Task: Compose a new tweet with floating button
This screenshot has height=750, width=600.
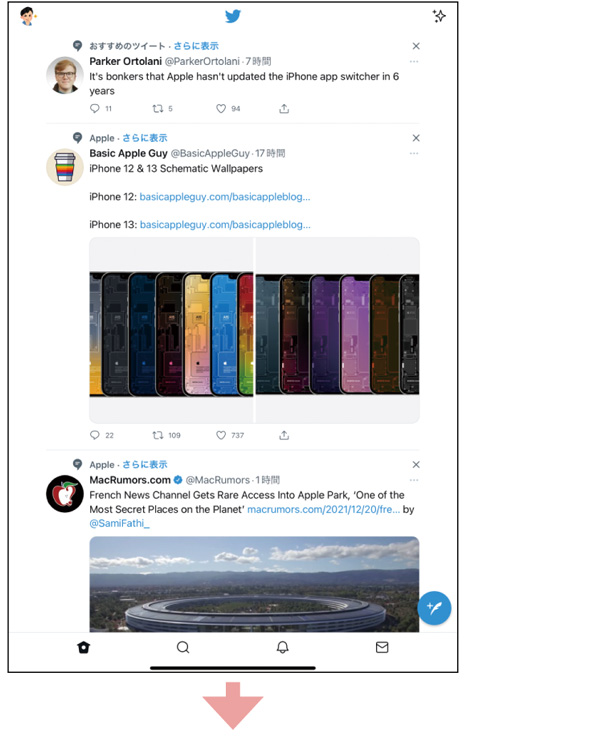Action: click(x=434, y=608)
